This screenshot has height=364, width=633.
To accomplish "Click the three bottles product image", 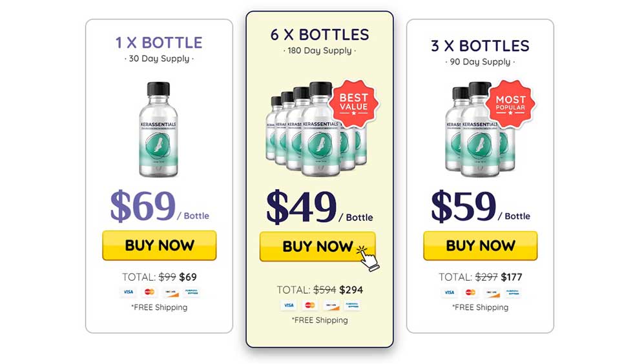I will (475, 130).
